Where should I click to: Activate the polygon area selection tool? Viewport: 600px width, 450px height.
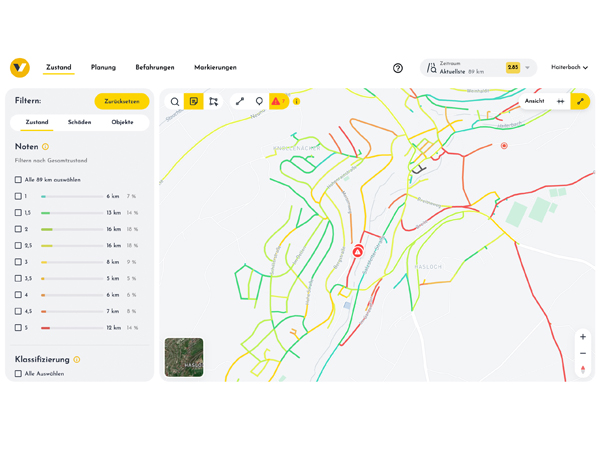pyautogui.click(x=213, y=102)
